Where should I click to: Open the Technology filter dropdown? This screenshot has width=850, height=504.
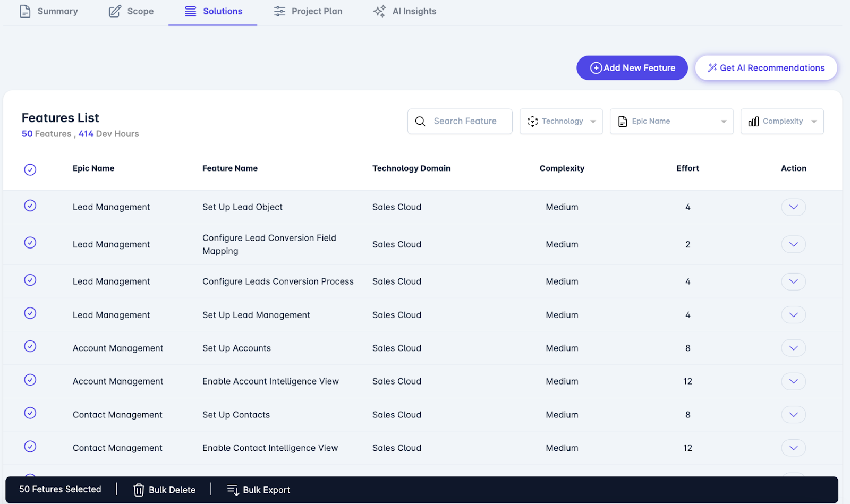[561, 122]
